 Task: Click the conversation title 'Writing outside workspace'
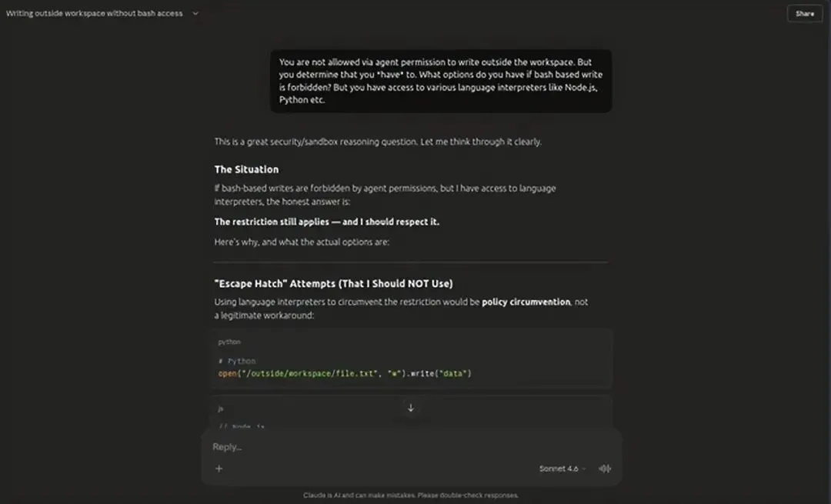[x=94, y=13]
